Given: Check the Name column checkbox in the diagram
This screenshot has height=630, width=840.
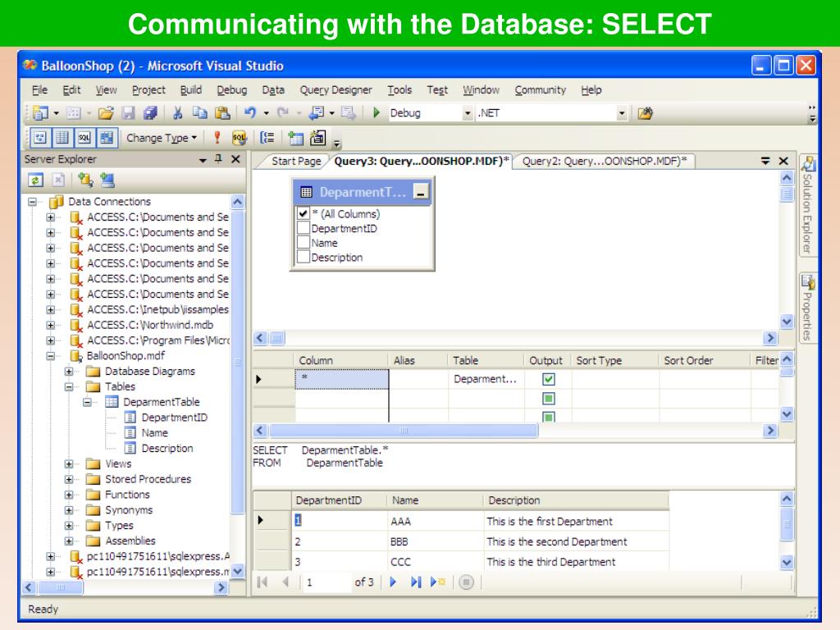Looking at the screenshot, I should 303,242.
